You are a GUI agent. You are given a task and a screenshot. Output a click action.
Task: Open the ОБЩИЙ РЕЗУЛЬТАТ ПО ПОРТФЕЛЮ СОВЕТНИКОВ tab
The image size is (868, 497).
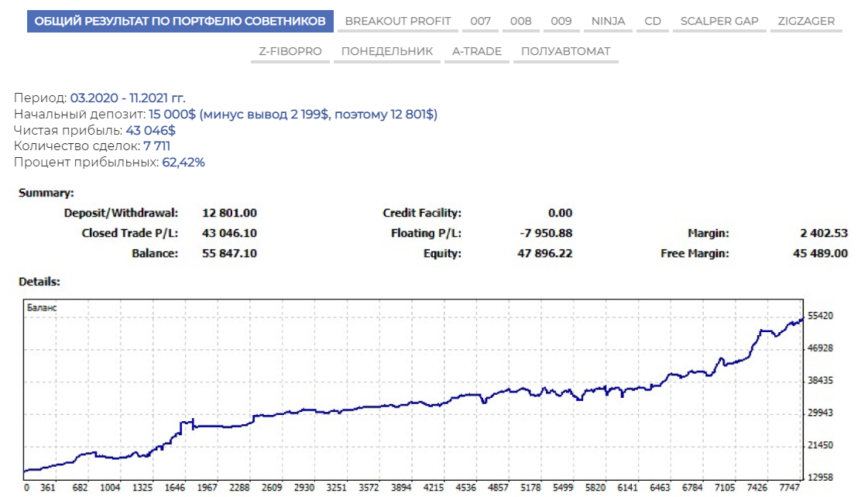(x=180, y=21)
